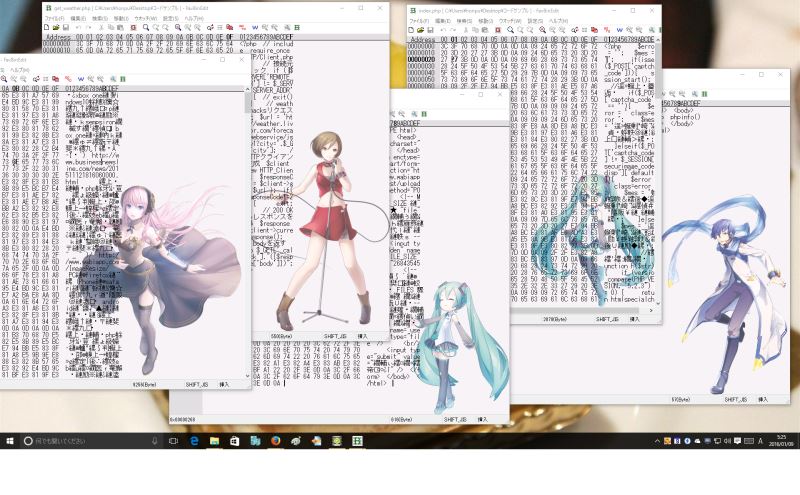The width and height of the screenshot is (800, 495).
Task: Show hidden system tray icons
Action: tap(657, 441)
